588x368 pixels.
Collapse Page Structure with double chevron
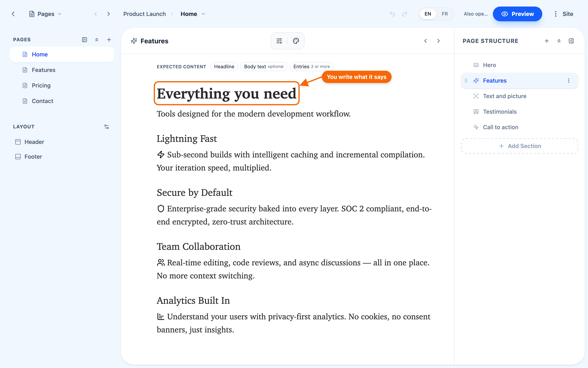(559, 41)
